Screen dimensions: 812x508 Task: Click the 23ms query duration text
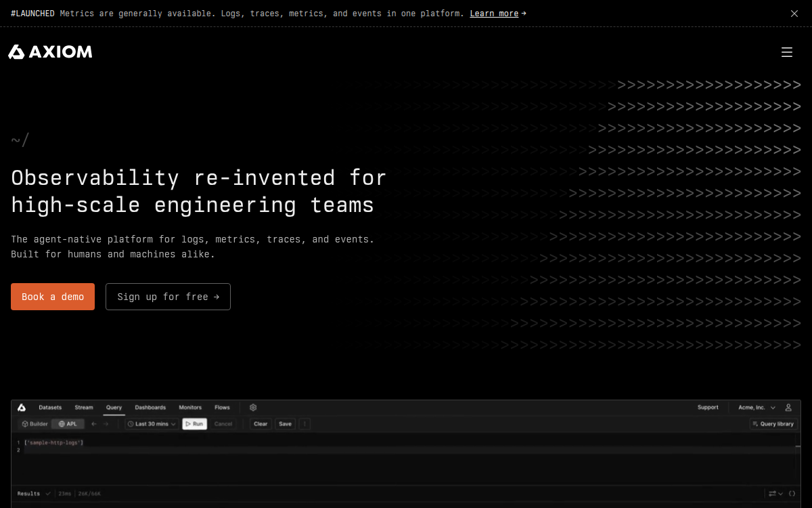pos(65,494)
